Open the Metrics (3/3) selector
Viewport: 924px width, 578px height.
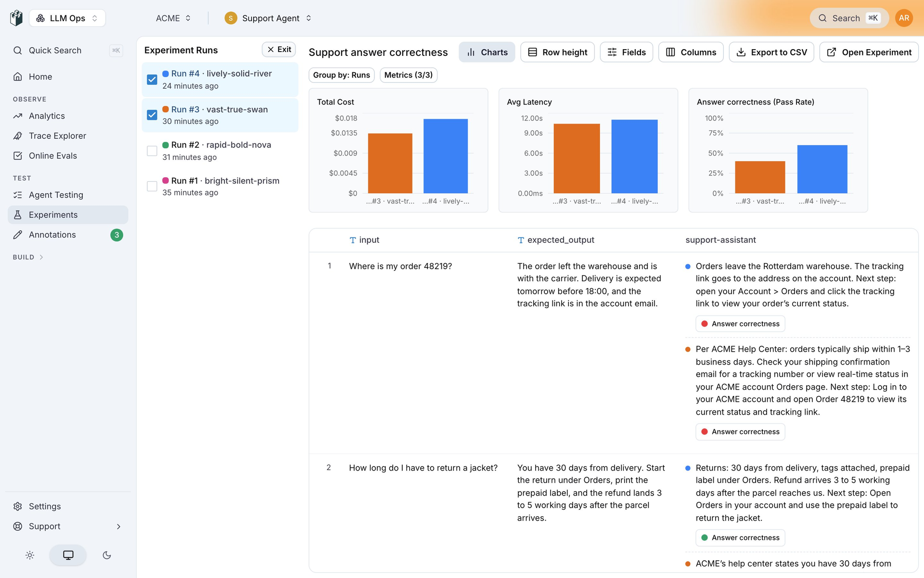coord(408,75)
